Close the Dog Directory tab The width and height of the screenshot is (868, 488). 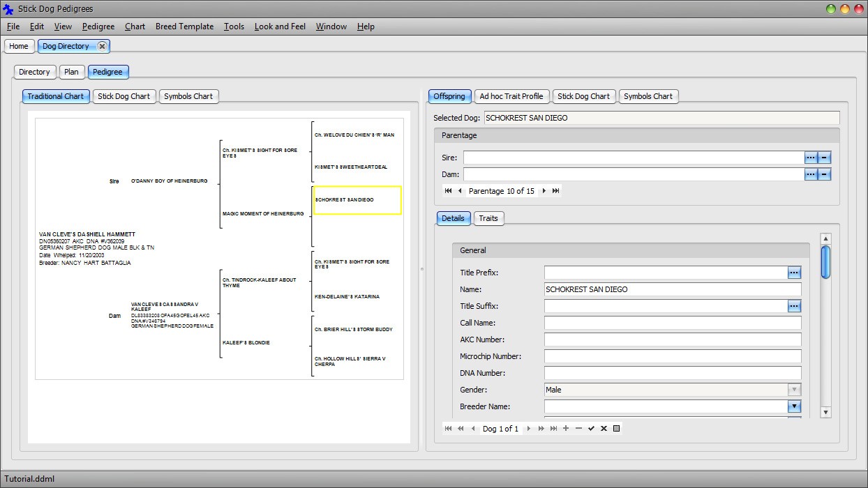(102, 46)
